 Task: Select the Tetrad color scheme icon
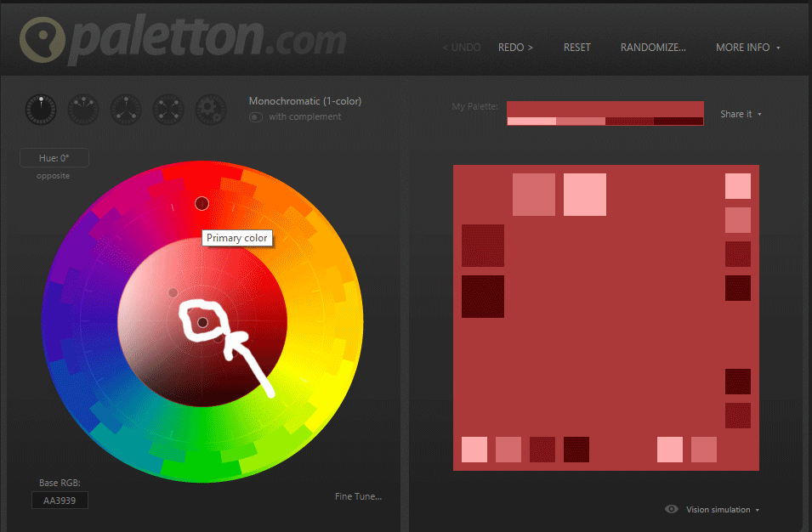(168, 110)
